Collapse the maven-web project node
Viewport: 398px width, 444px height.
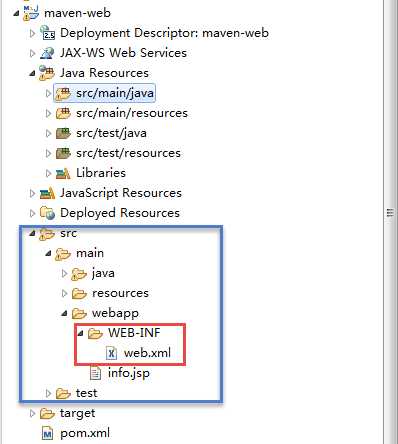click(x=16, y=14)
